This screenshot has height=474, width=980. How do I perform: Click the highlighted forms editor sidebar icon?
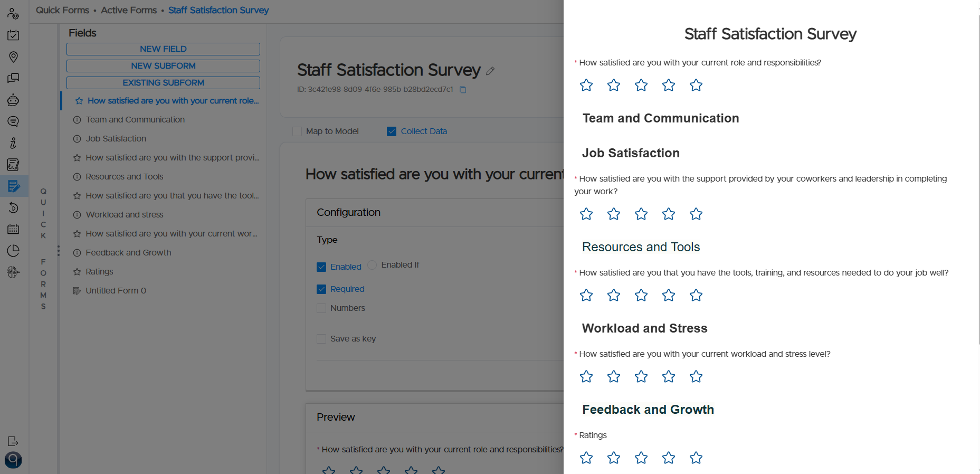click(x=13, y=186)
